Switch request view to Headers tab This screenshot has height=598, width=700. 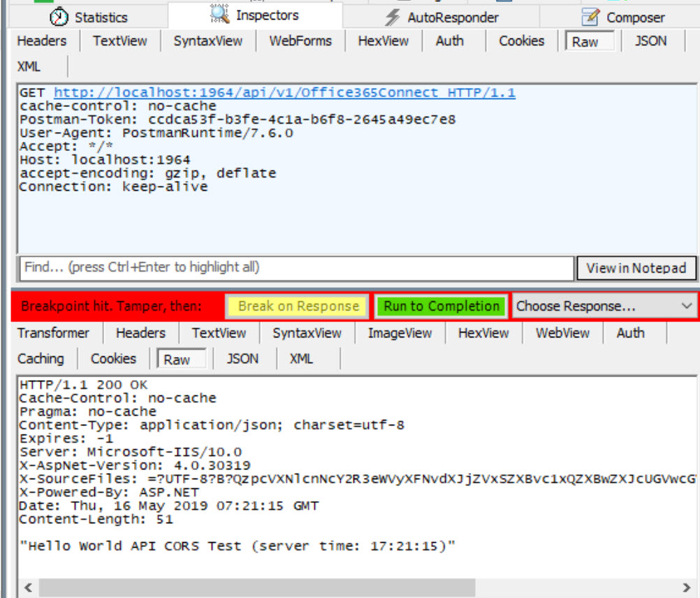[x=41, y=41]
